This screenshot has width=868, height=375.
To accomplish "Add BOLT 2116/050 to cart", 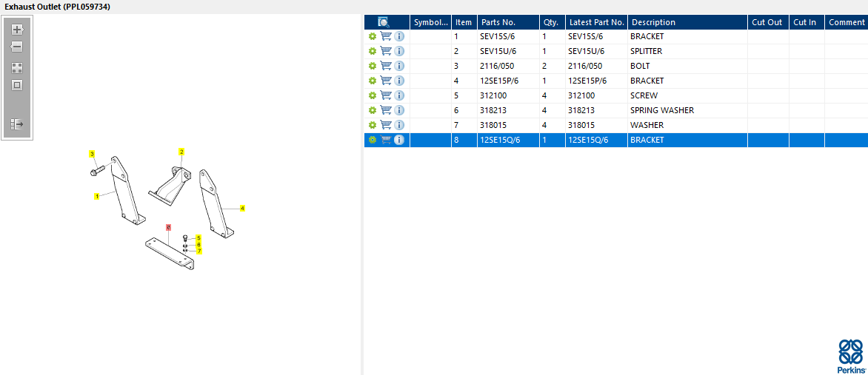I will point(386,66).
